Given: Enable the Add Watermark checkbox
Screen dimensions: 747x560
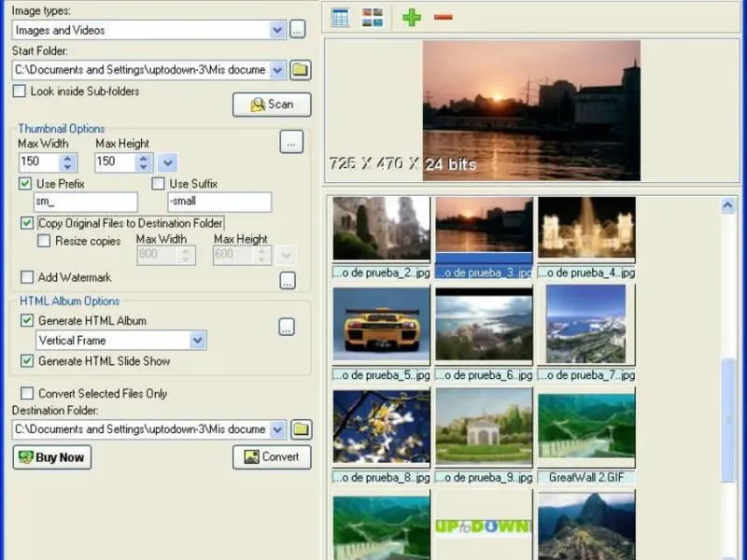Looking at the screenshot, I should tap(27, 277).
